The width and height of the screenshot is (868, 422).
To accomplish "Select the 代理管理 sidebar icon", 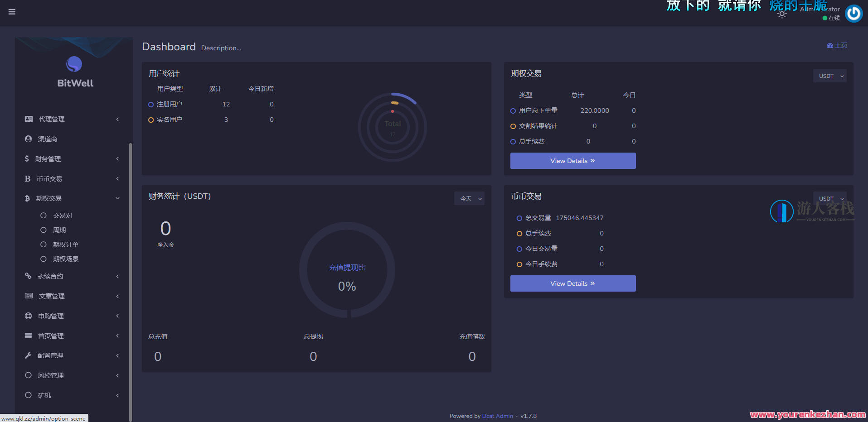I will tap(28, 119).
